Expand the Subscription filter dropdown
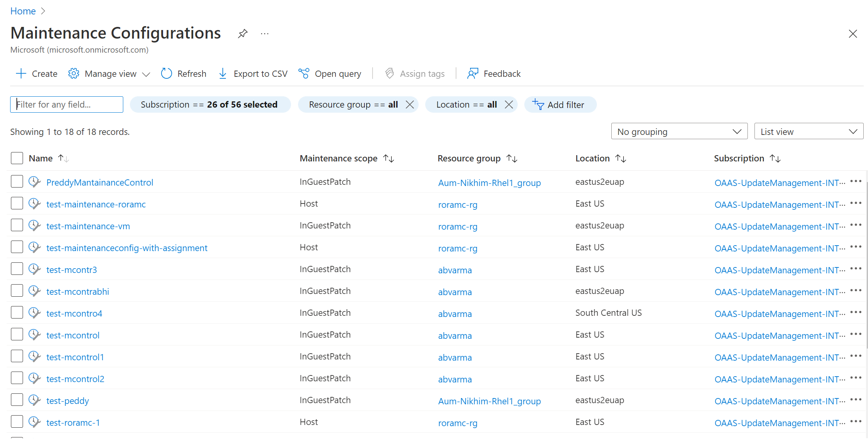868x439 pixels. (209, 104)
